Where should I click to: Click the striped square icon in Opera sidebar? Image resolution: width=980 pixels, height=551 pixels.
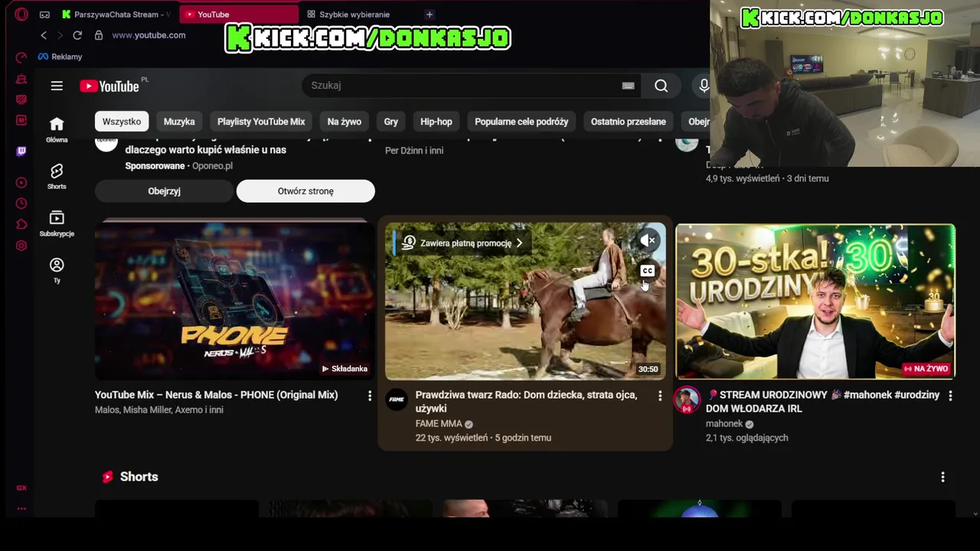(x=21, y=99)
